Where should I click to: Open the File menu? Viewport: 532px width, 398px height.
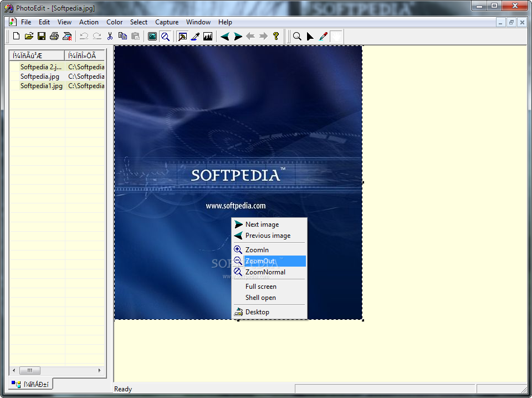pos(26,22)
